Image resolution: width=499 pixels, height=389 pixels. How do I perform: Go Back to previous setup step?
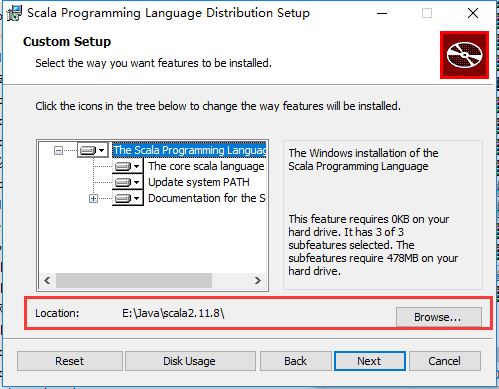coord(296,361)
